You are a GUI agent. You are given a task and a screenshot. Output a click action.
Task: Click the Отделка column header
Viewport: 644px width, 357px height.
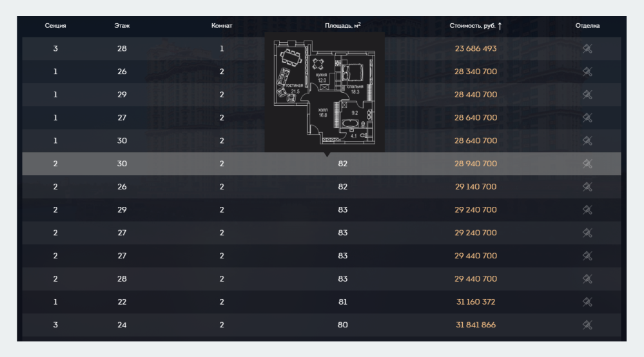pyautogui.click(x=587, y=25)
